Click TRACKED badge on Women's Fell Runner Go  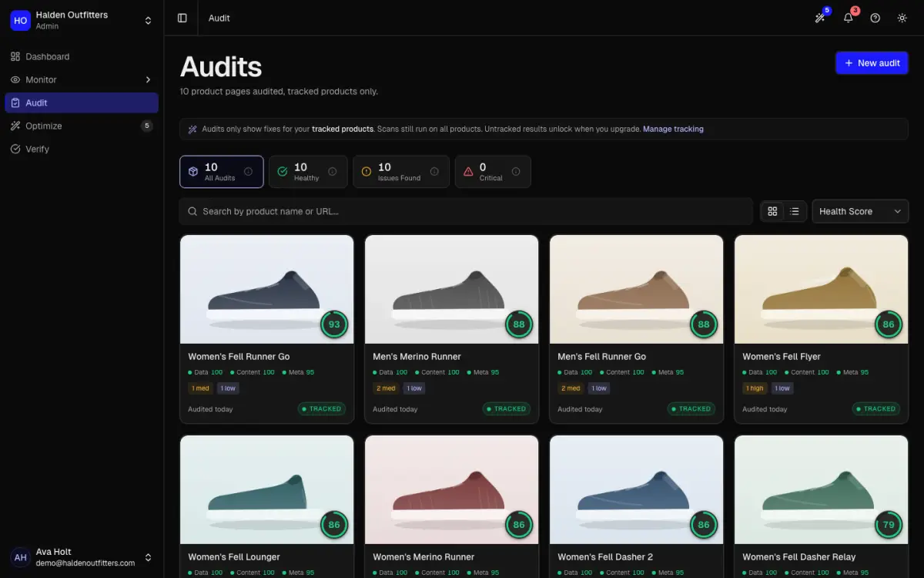(x=322, y=409)
